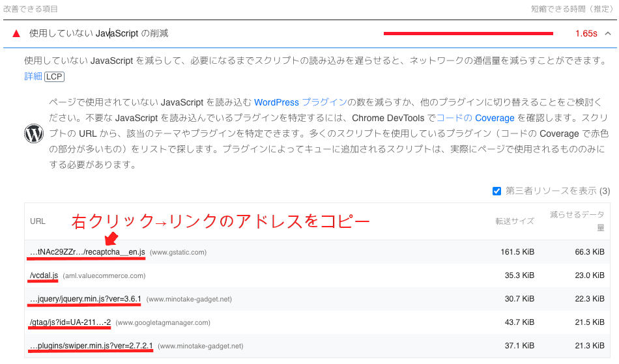The width and height of the screenshot is (619, 364).
Task: Click the 減らせるデータ量 column header
Action: [577, 221]
